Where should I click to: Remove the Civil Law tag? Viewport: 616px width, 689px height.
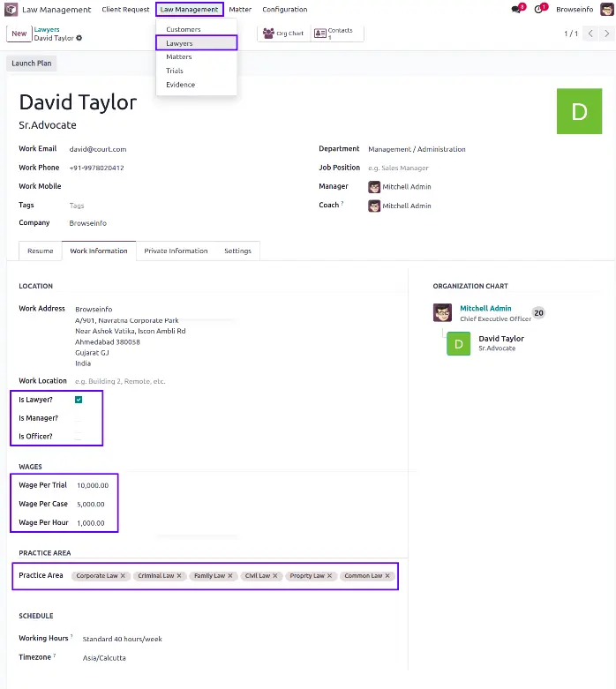275,575
